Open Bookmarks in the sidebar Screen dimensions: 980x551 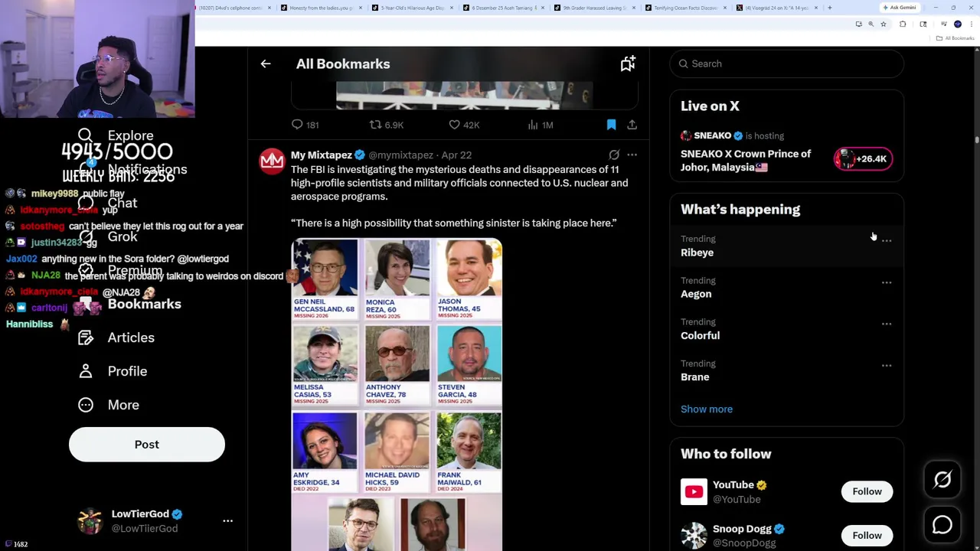[144, 304]
